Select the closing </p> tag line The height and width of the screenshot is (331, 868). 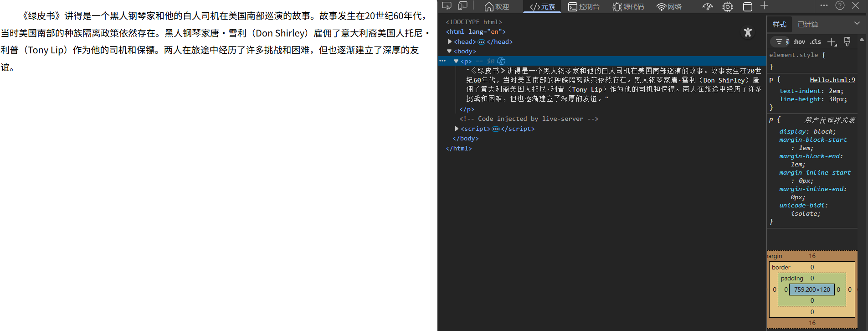(467, 109)
